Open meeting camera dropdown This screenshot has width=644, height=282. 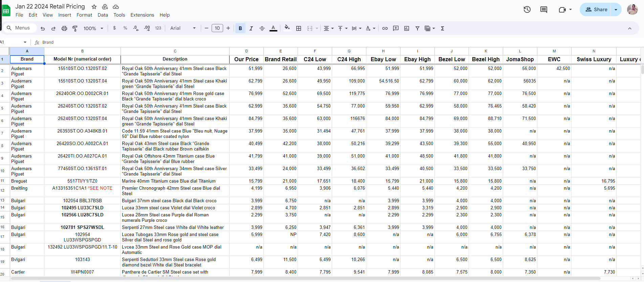tap(571, 9)
